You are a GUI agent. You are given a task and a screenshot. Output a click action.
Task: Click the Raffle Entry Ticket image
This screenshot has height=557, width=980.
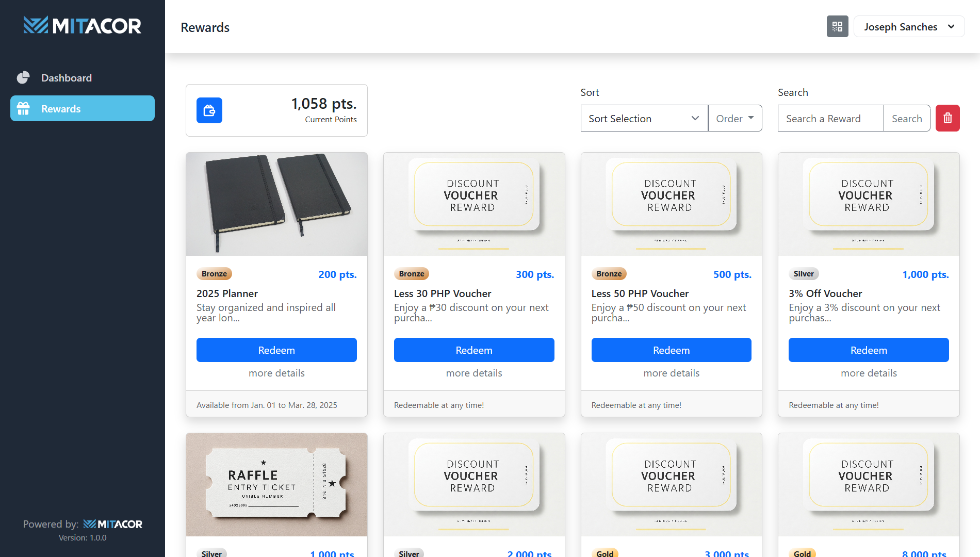point(276,484)
